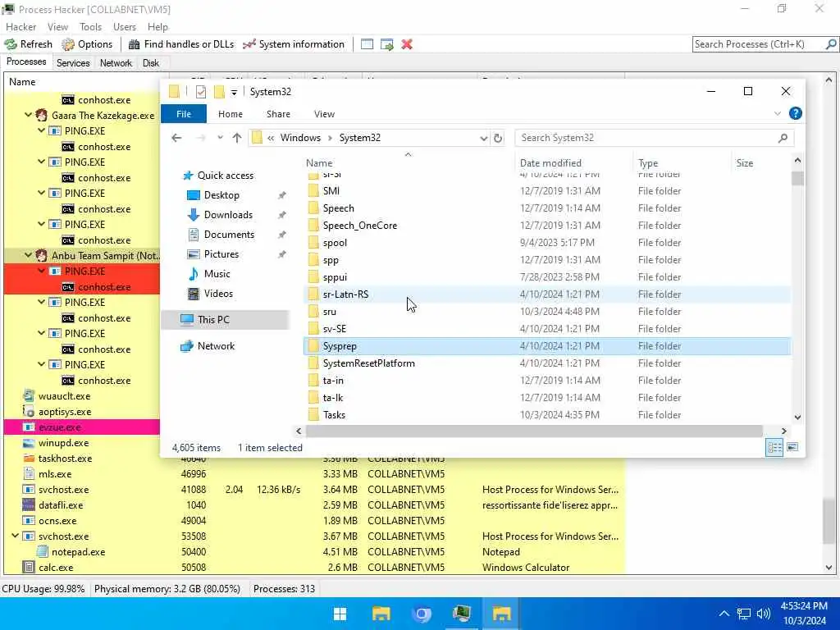This screenshot has width=840, height=630.
Task: Collapse the Anbu Team Sampit process node
Action: click(28, 255)
